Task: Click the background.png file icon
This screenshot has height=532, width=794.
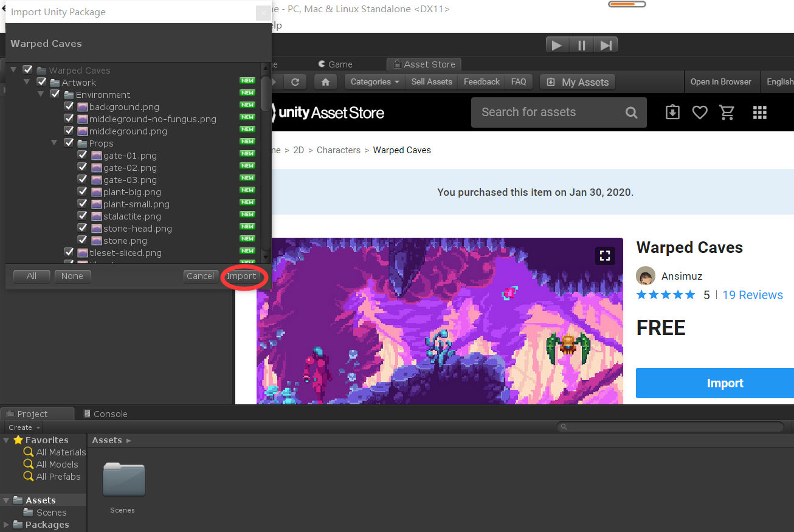Action: 83,107
